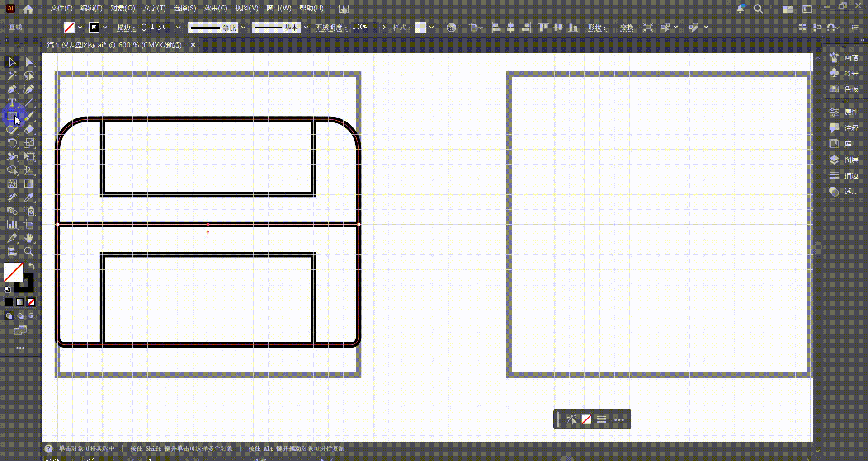This screenshot has height=461, width=868.
Task: Open the 不透明度 opacity panel link
Action: click(x=331, y=28)
